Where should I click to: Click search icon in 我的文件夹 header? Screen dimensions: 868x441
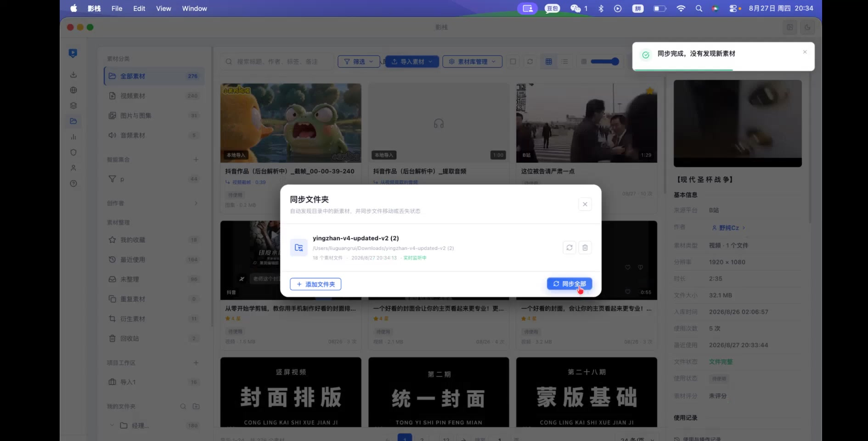click(183, 407)
